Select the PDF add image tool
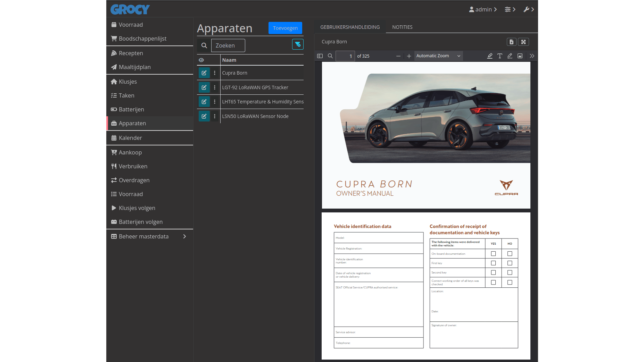The width and height of the screenshot is (644, 362). pyautogui.click(x=520, y=56)
